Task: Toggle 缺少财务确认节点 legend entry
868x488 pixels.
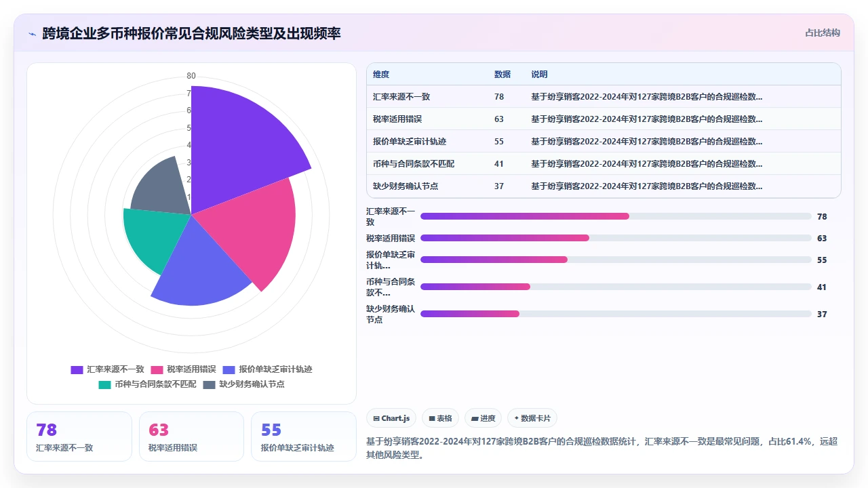Action: [243, 384]
